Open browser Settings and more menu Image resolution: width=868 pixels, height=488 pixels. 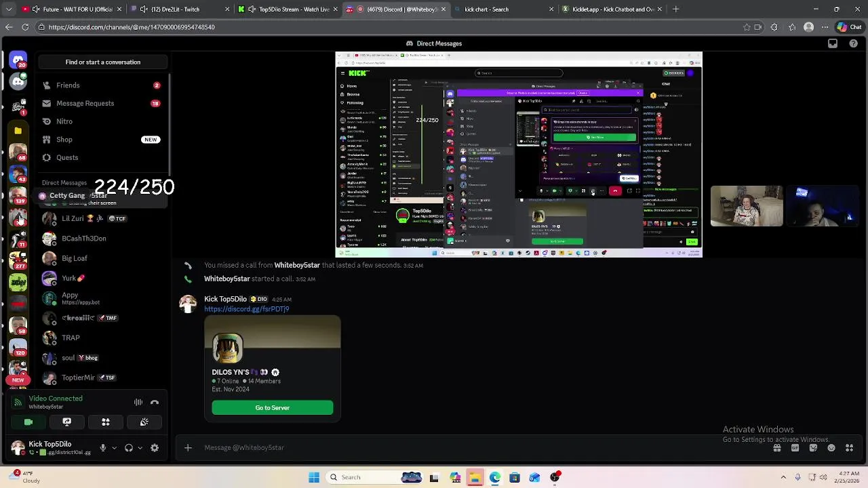pos(825,27)
